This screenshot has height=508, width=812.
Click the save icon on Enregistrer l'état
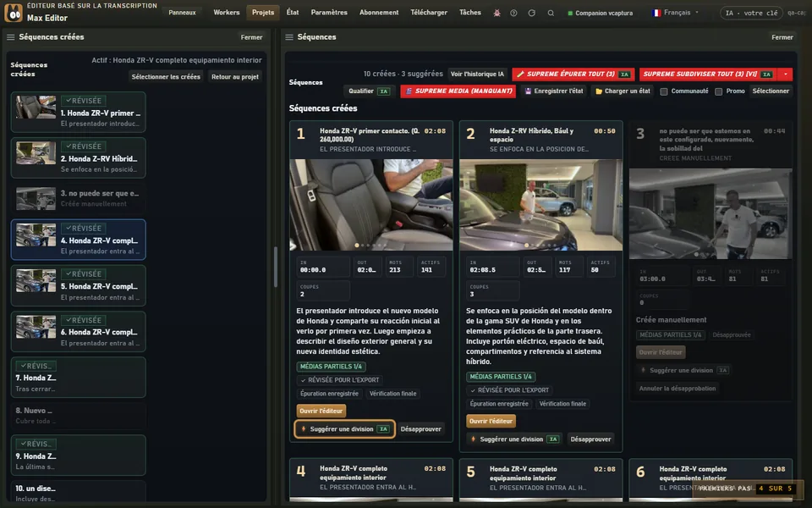click(x=528, y=91)
